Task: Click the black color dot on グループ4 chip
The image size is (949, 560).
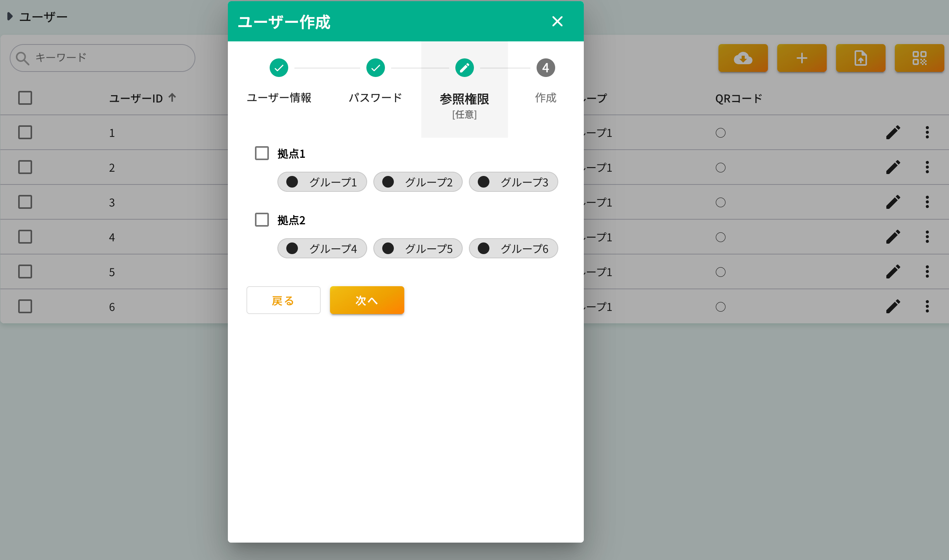Action: tap(292, 248)
